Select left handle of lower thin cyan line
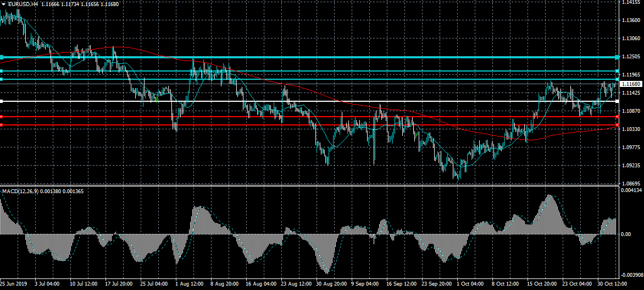The width and height of the screenshot is (644, 290). (x=1, y=79)
